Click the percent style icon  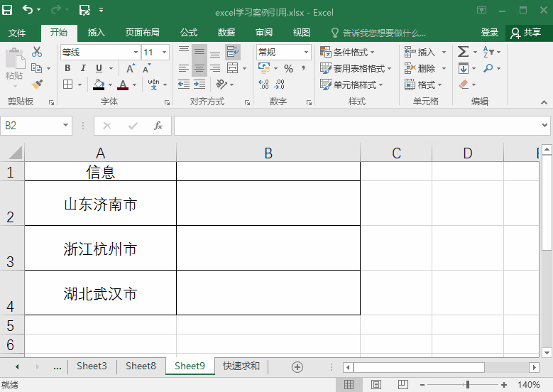(288, 69)
